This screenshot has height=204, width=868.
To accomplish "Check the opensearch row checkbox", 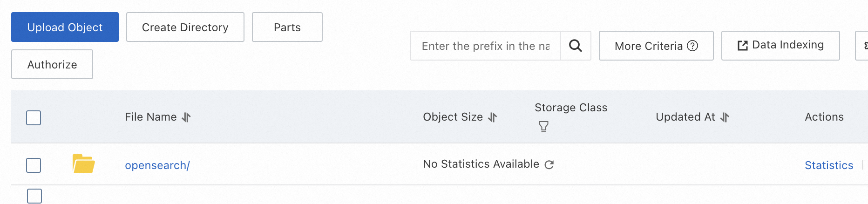I will (x=34, y=165).
